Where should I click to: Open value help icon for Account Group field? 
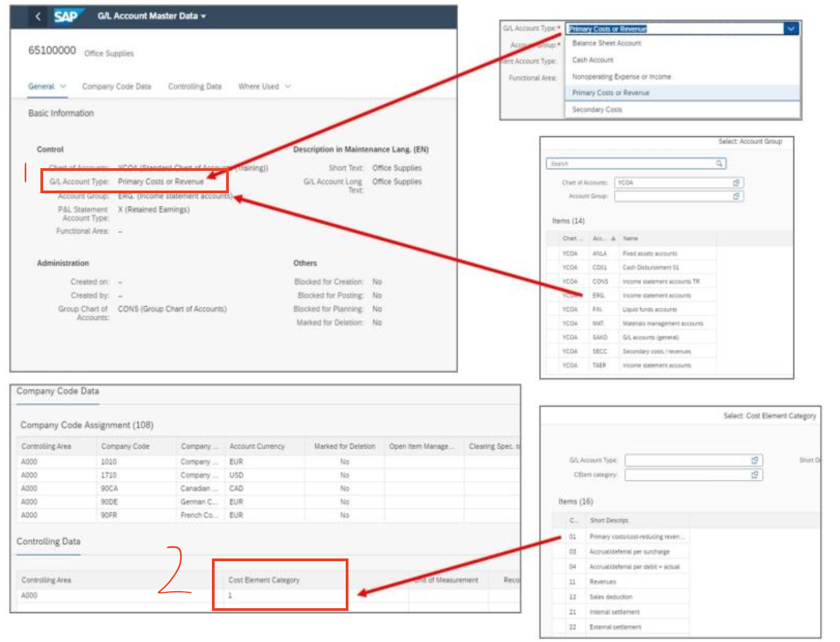pos(736,196)
